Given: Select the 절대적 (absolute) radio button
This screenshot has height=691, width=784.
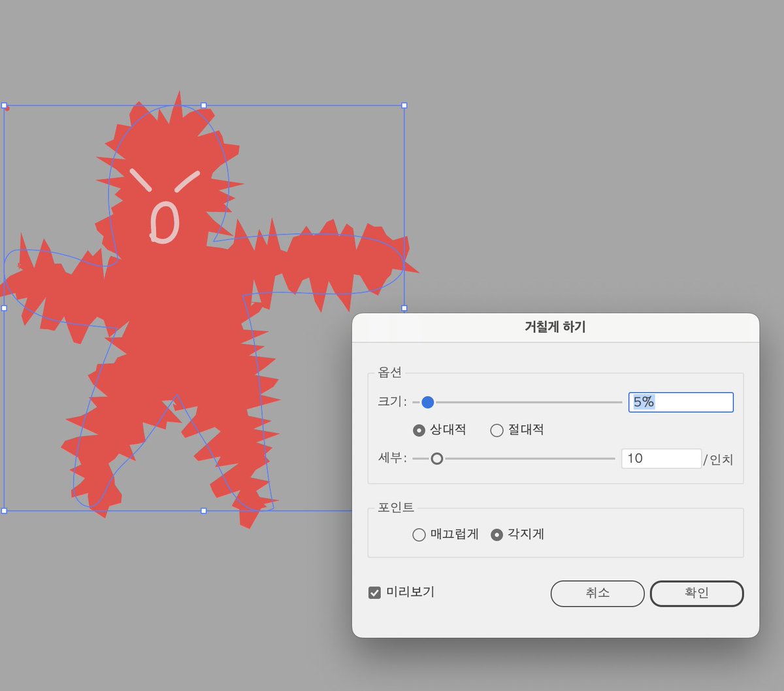Looking at the screenshot, I should 497,430.
